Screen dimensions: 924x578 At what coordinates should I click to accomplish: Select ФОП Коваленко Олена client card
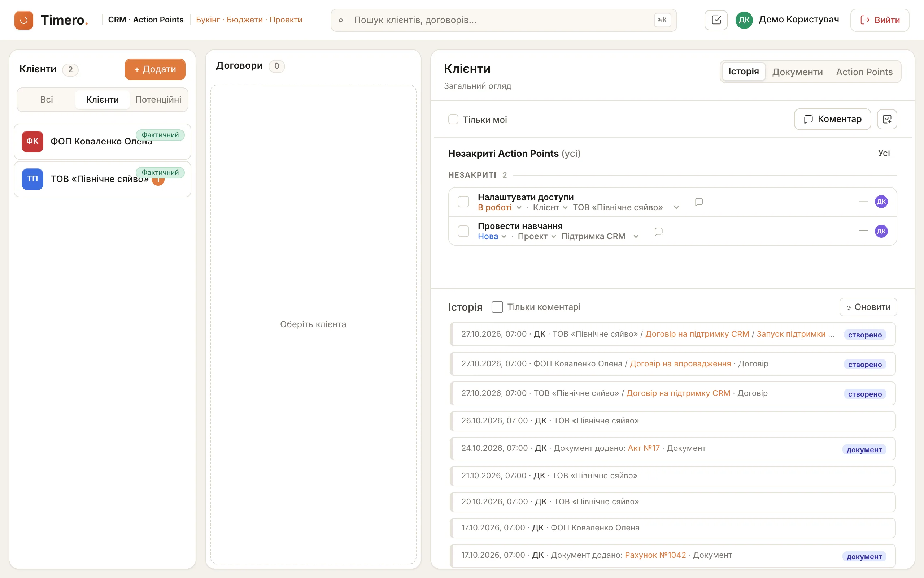(x=103, y=142)
